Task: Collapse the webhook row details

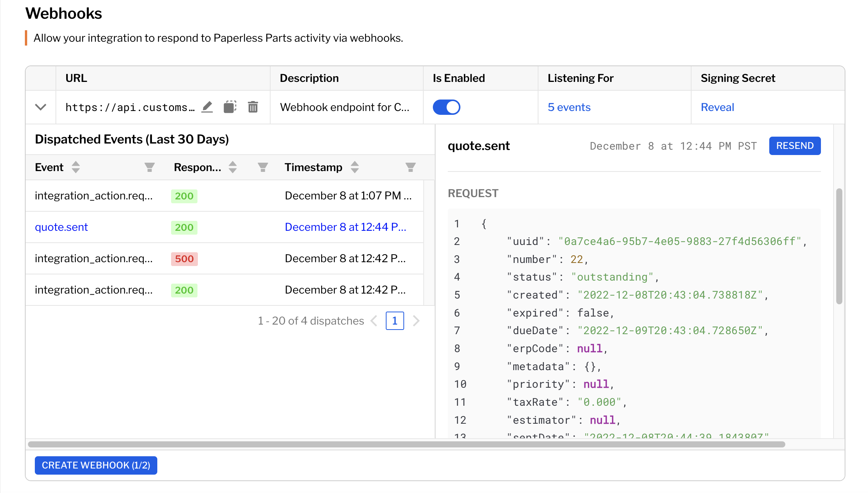Action: [x=40, y=107]
